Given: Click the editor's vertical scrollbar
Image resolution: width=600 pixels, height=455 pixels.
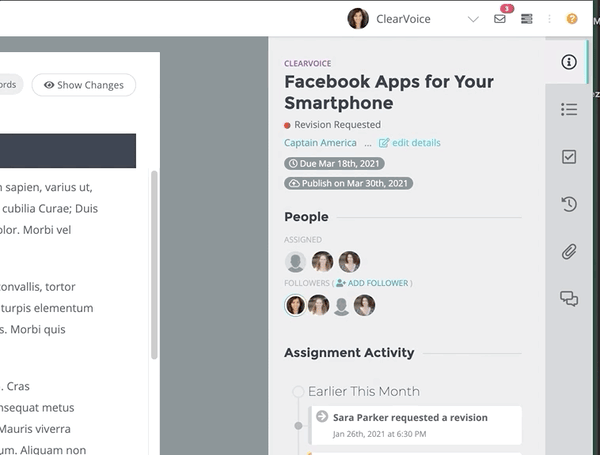Looking at the screenshot, I should click(x=154, y=265).
